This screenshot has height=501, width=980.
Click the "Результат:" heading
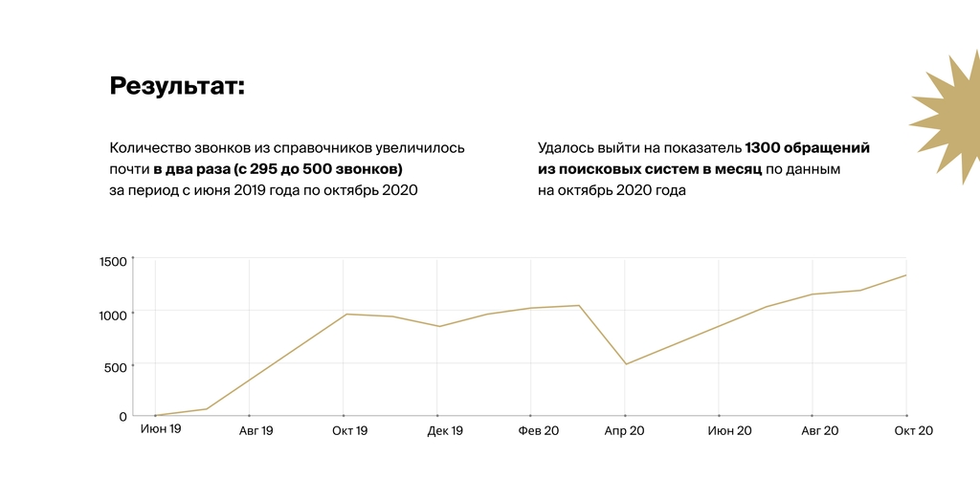[177, 86]
